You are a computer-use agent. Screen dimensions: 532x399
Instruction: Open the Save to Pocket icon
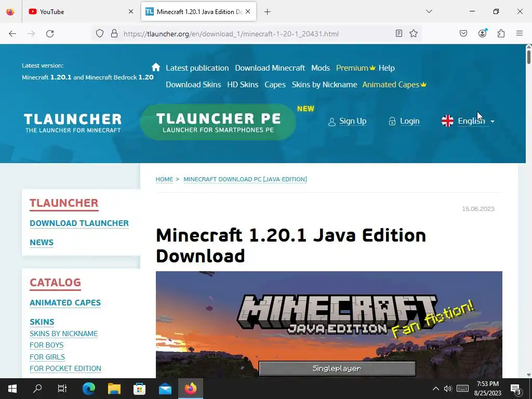(463, 33)
